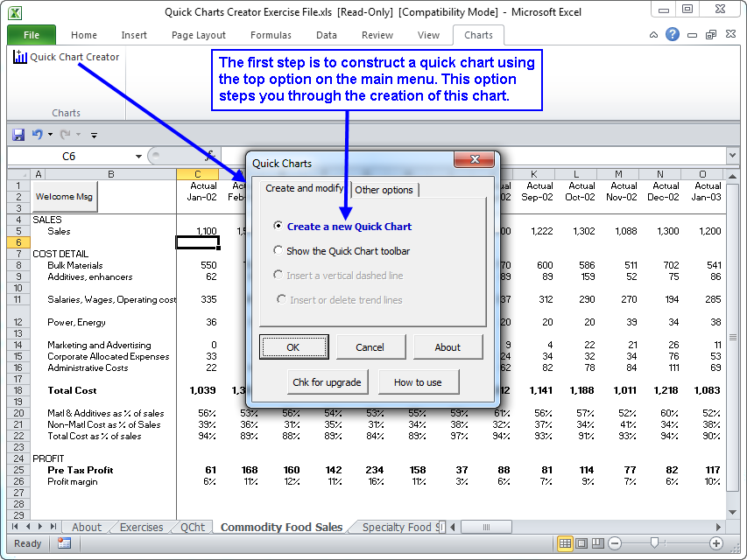Screen dimensions: 747x560
Task: Select Page Break Preview view icon
Action: 600,543
